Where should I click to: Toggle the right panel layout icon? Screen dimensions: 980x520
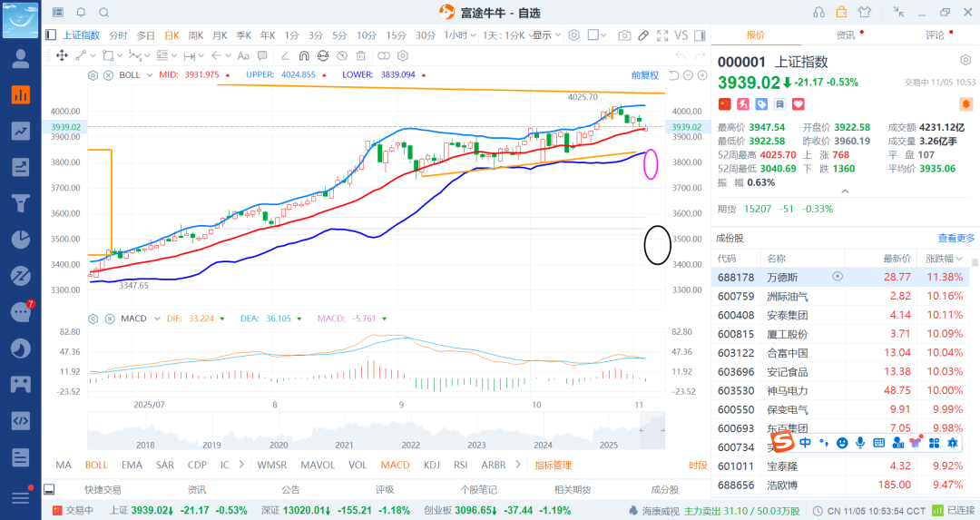700,35
